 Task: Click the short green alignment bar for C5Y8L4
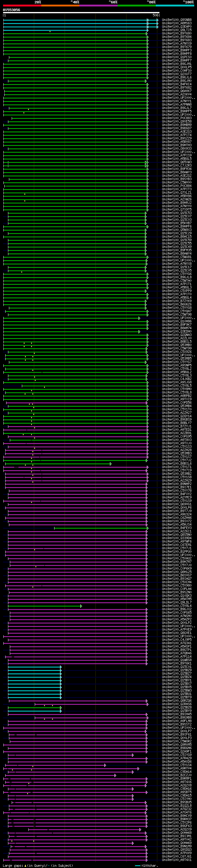(x=45, y=606)
